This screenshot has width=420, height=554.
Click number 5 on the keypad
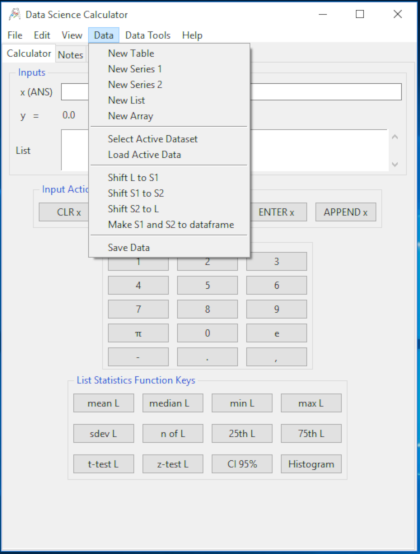tap(207, 285)
